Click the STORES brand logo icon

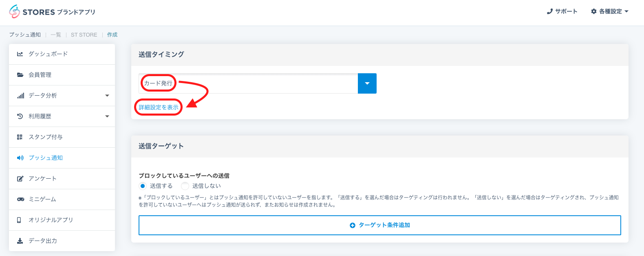tap(14, 12)
